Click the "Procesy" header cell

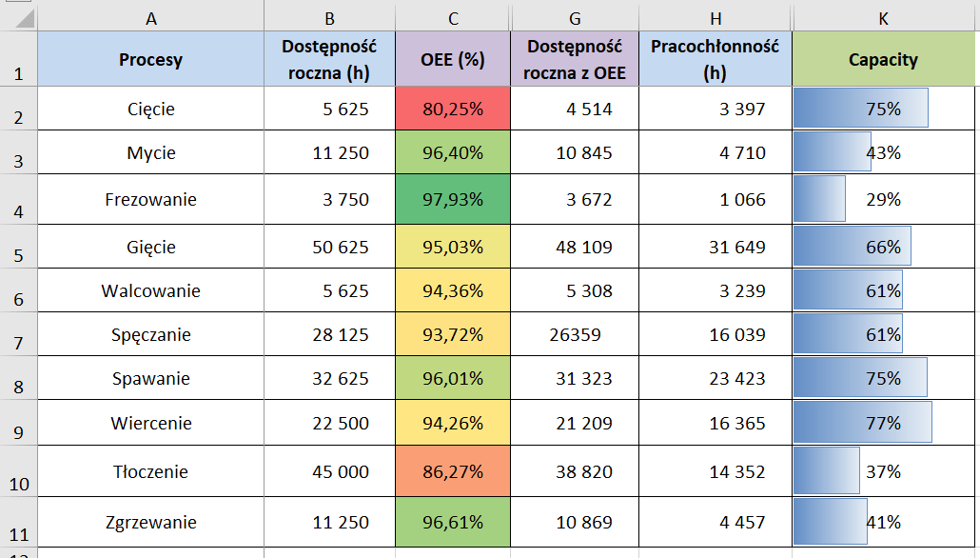pyautogui.click(x=151, y=59)
